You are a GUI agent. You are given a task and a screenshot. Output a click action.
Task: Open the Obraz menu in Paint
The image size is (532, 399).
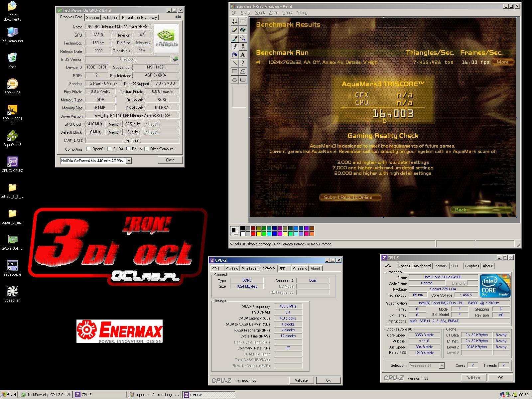[x=274, y=13]
